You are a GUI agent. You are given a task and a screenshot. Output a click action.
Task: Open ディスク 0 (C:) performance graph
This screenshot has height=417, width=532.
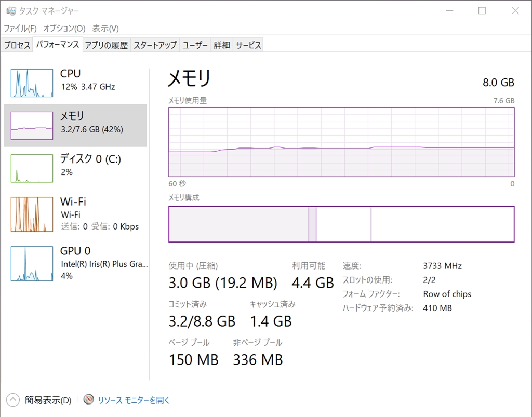(x=32, y=168)
